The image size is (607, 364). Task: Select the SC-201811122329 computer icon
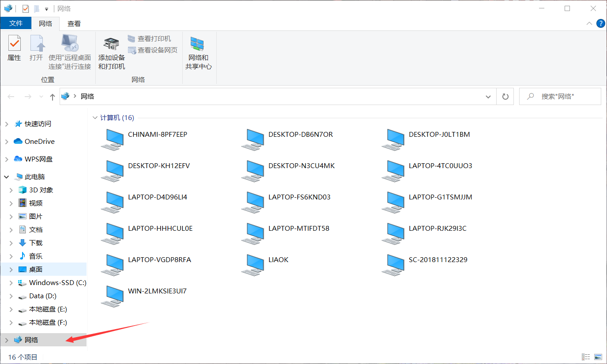click(393, 265)
